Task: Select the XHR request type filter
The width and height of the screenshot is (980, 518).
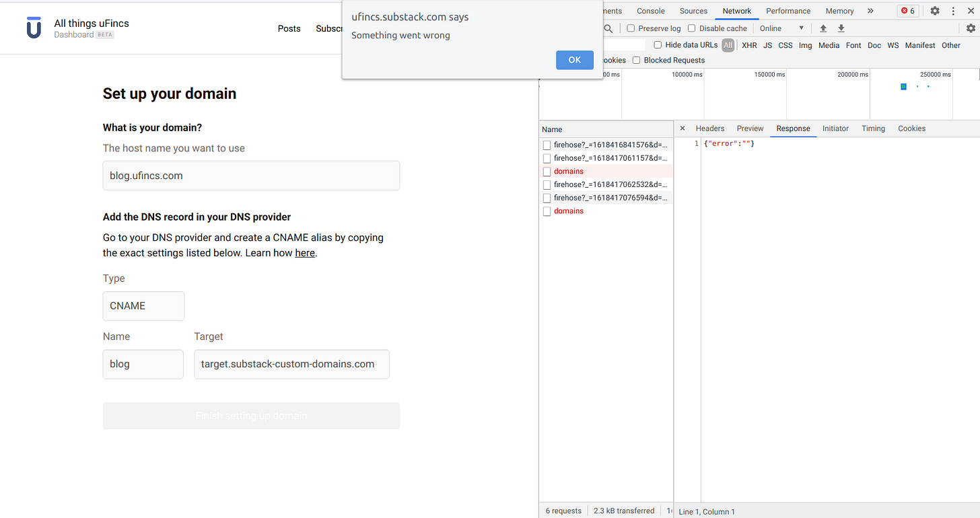Action: (x=748, y=45)
